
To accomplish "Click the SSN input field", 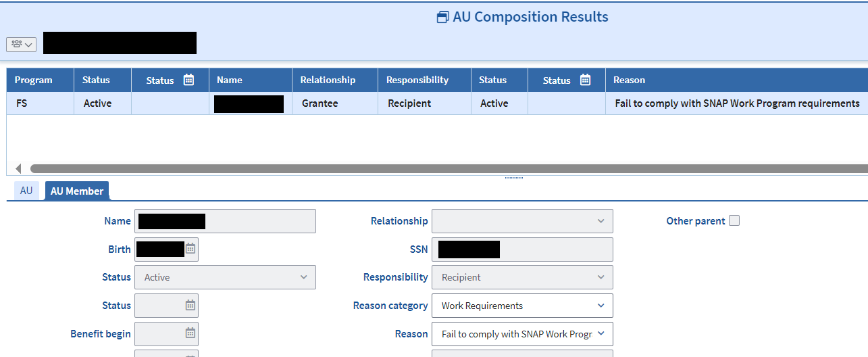I will pyautogui.click(x=522, y=249).
